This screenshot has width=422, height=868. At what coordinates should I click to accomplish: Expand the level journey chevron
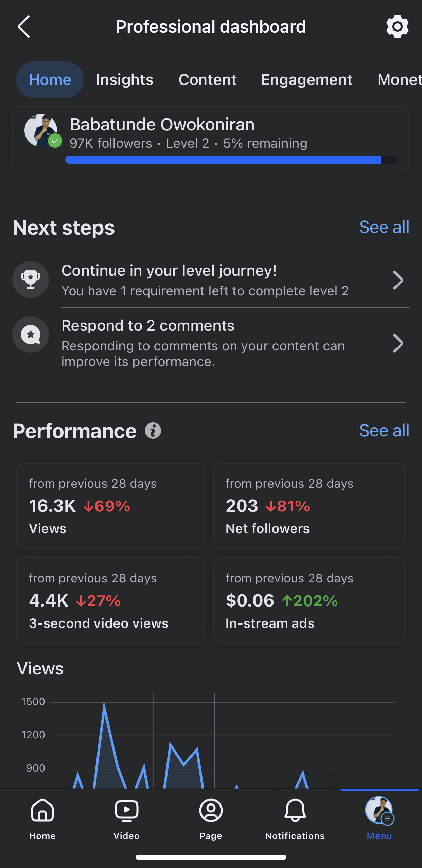398,280
